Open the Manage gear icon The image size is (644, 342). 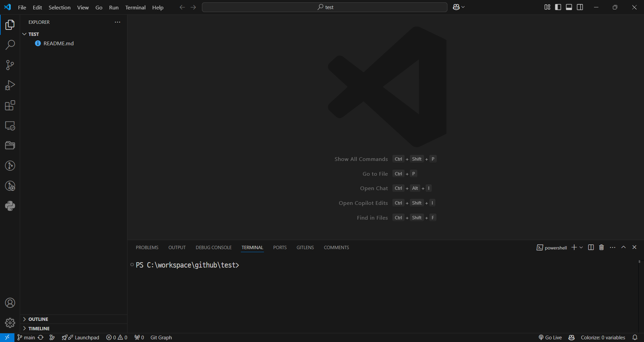coord(10,323)
